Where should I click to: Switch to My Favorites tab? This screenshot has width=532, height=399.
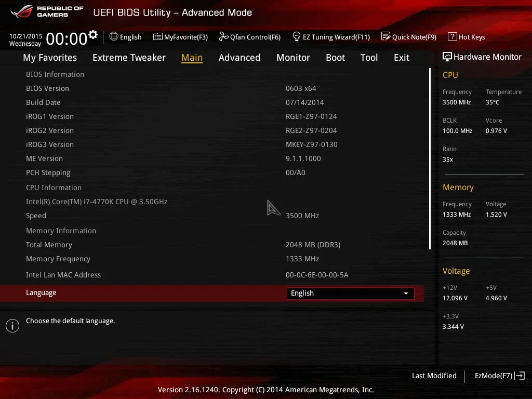click(x=50, y=58)
